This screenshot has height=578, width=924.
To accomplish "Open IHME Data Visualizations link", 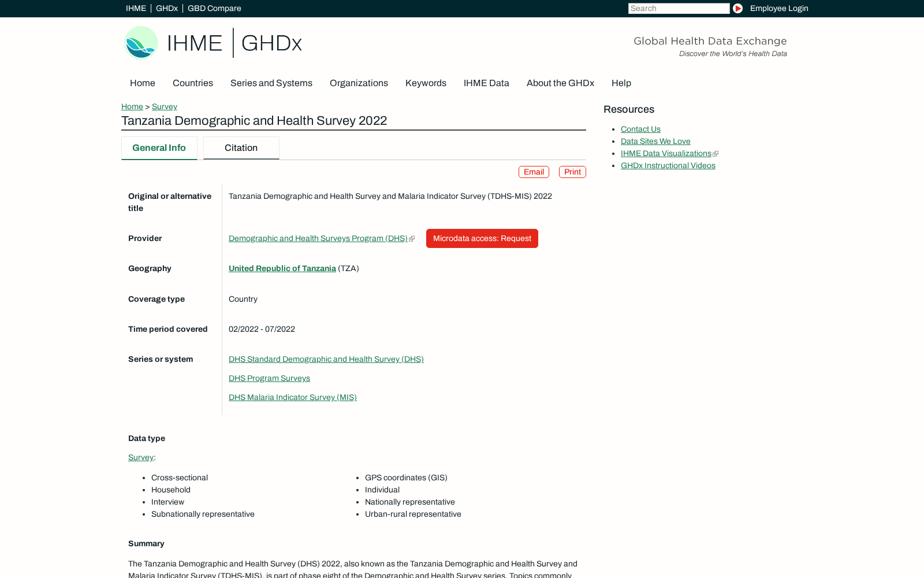I will 666,153.
